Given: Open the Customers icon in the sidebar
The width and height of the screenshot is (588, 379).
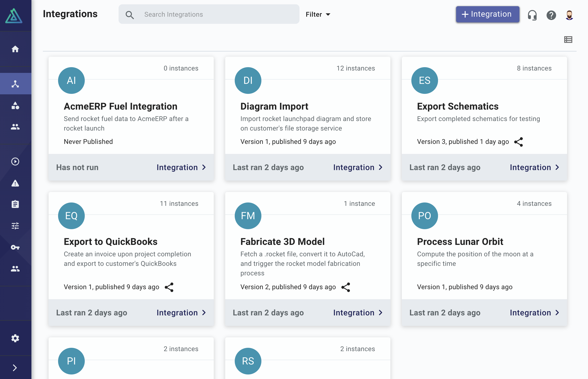Looking at the screenshot, I should click(15, 127).
